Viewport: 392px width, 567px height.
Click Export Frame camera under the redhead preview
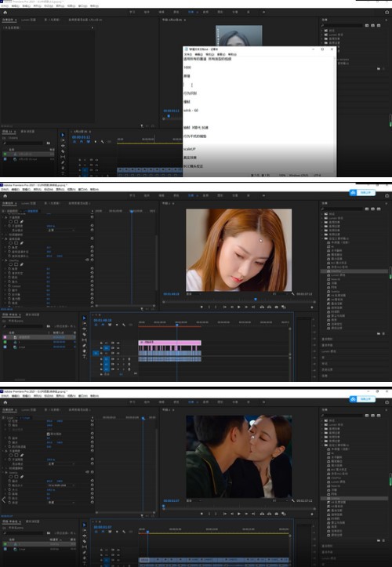(x=277, y=307)
